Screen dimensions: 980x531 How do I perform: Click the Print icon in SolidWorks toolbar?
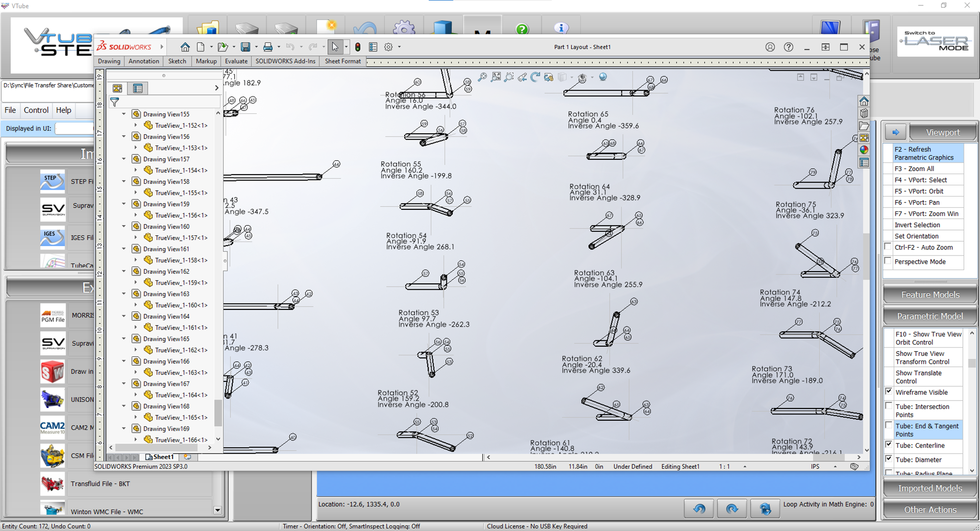(x=268, y=47)
